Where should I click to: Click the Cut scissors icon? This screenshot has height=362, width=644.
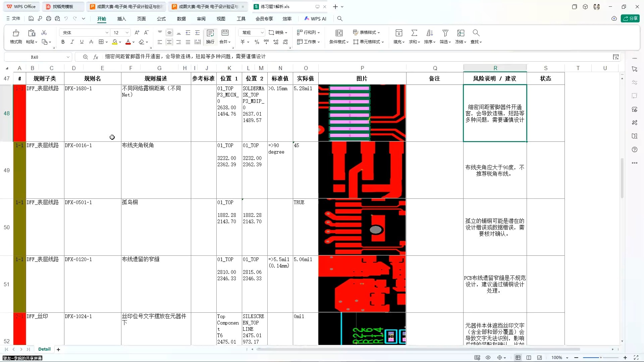point(44,33)
